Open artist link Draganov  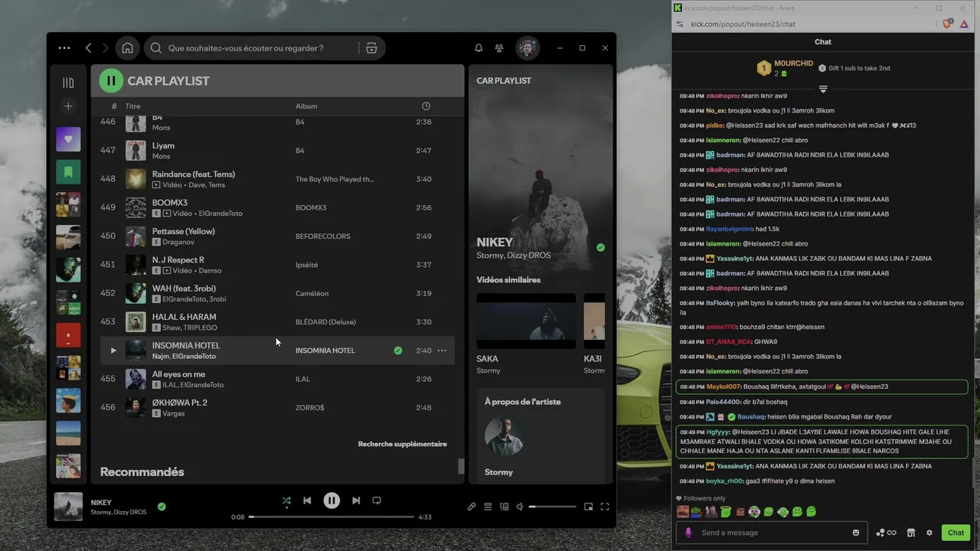tap(178, 242)
